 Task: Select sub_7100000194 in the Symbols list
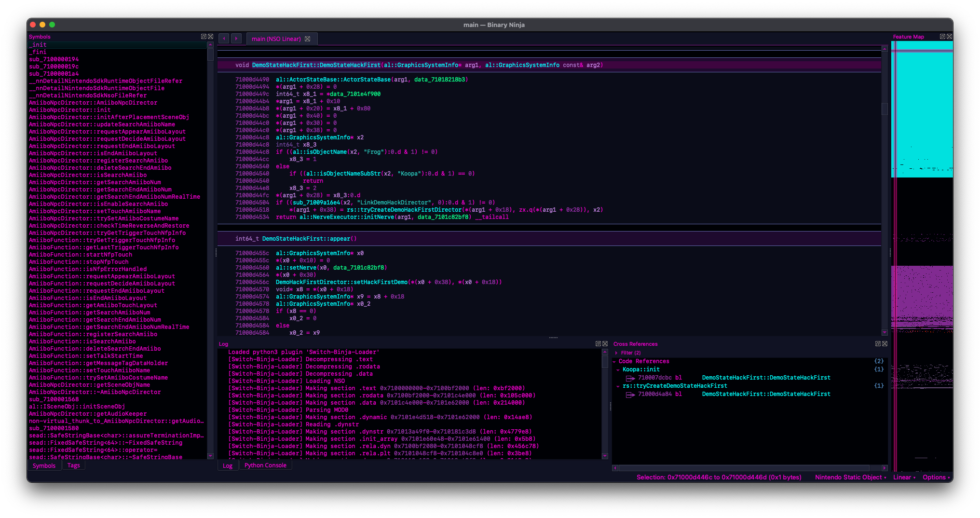point(117,59)
